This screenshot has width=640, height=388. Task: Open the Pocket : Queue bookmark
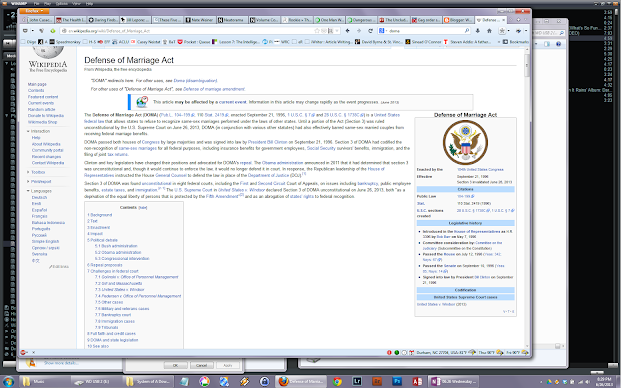coord(193,42)
